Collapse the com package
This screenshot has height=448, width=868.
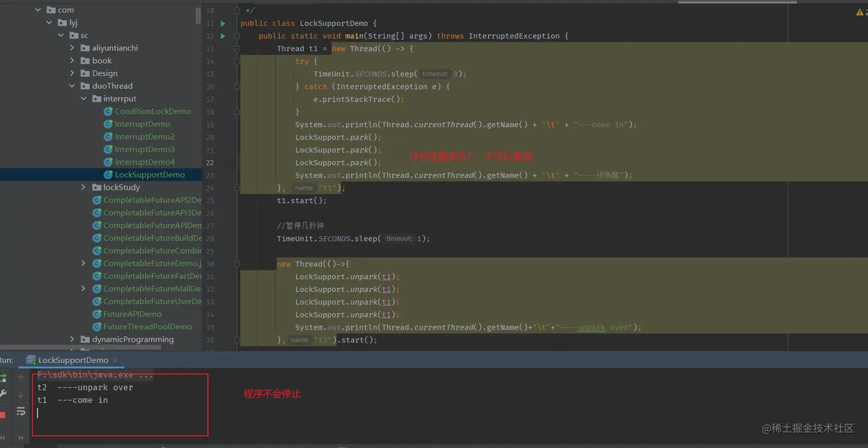(x=38, y=10)
